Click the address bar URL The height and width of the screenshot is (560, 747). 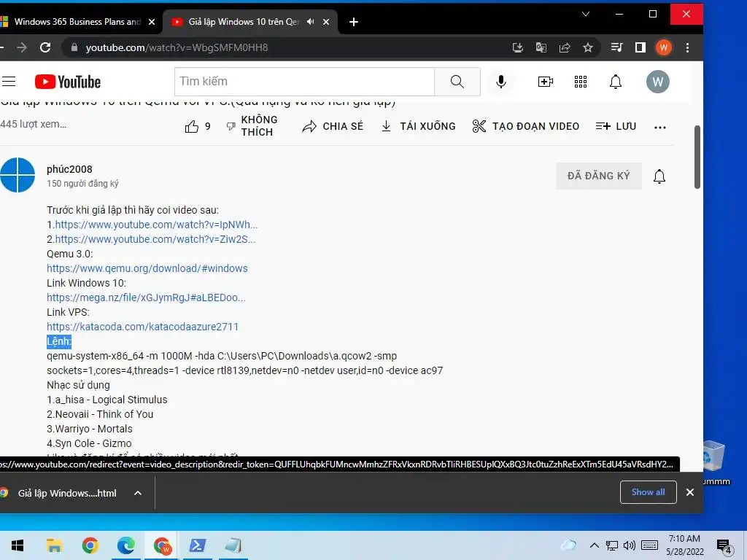coord(177,47)
